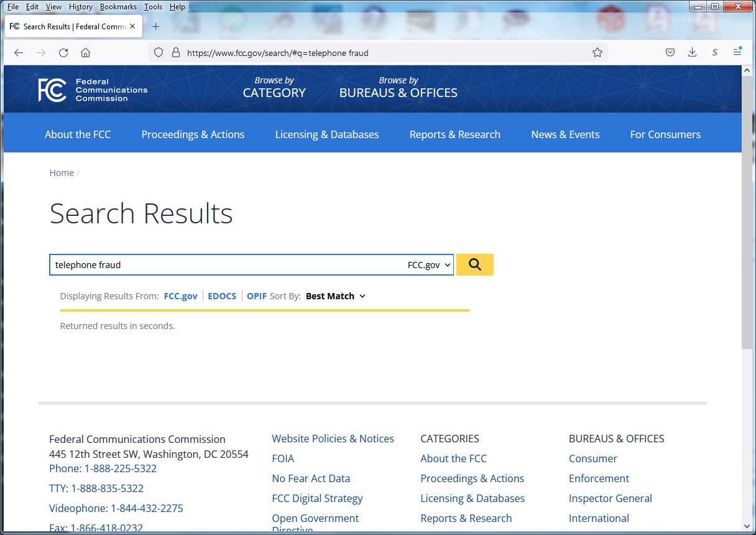Open the Consumer bureau link
This screenshot has width=756, height=535.
click(593, 458)
